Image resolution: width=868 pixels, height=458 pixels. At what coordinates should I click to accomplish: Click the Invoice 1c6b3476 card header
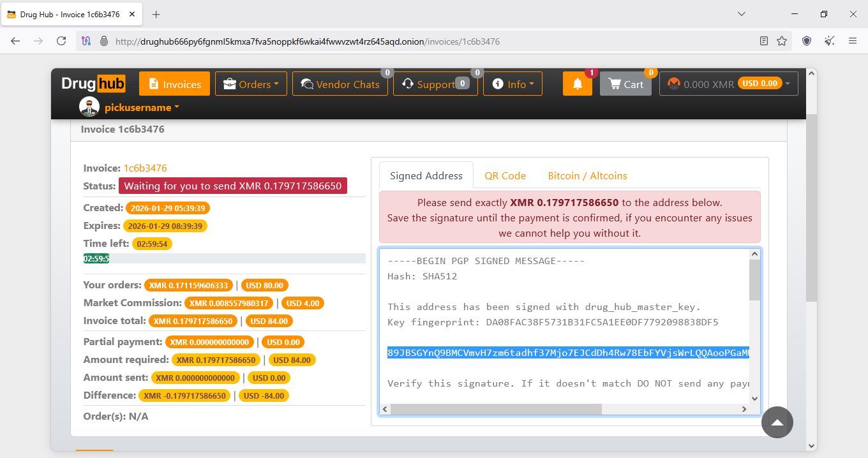(429, 129)
